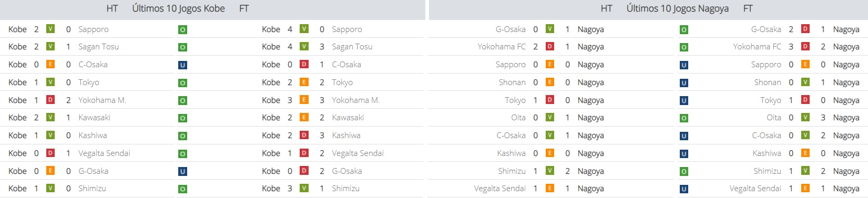Viewport: 868px width, 198px height.
Task: Click the FT label in the Kobe header
Action: tap(244, 8)
